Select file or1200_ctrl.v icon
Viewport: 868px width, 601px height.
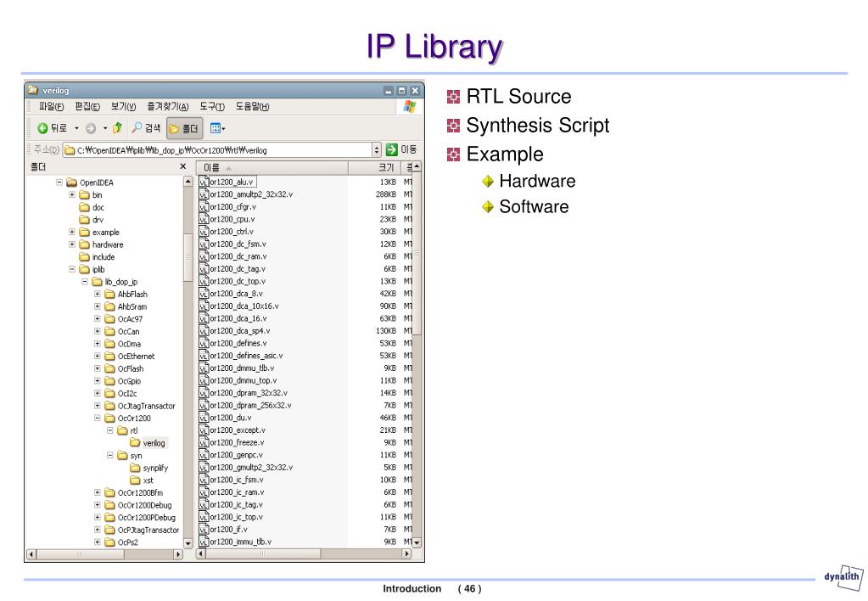pyautogui.click(x=204, y=232)
